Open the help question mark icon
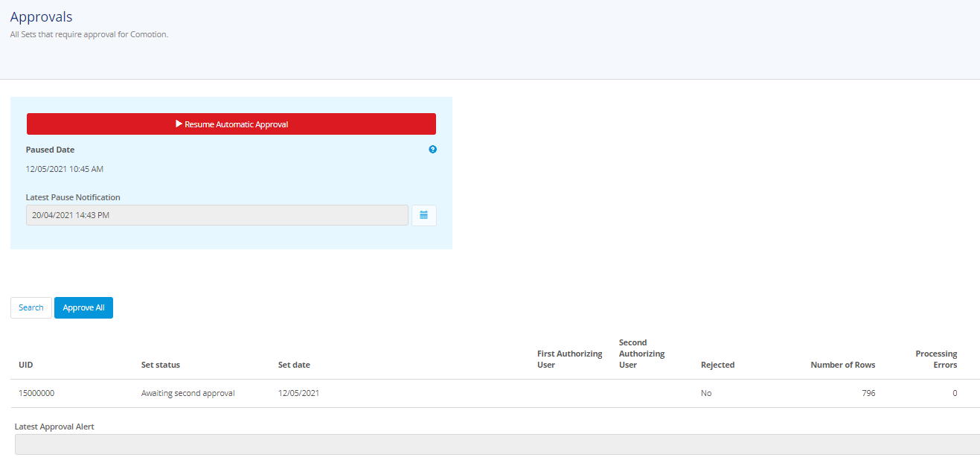The image size is (980, 463). coord(433,150)
